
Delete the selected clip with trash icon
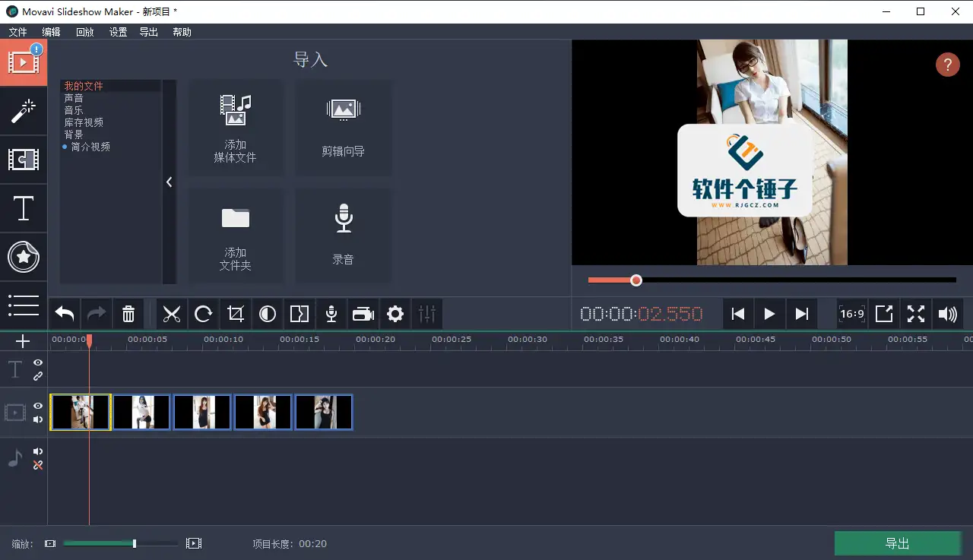pos(128,314)
